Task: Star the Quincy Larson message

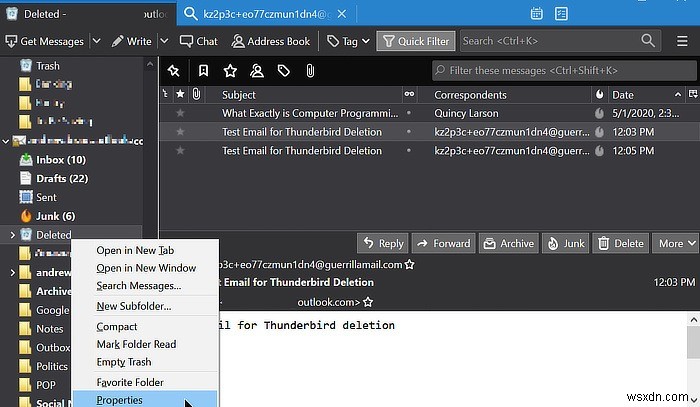Action: click(180, 113)
